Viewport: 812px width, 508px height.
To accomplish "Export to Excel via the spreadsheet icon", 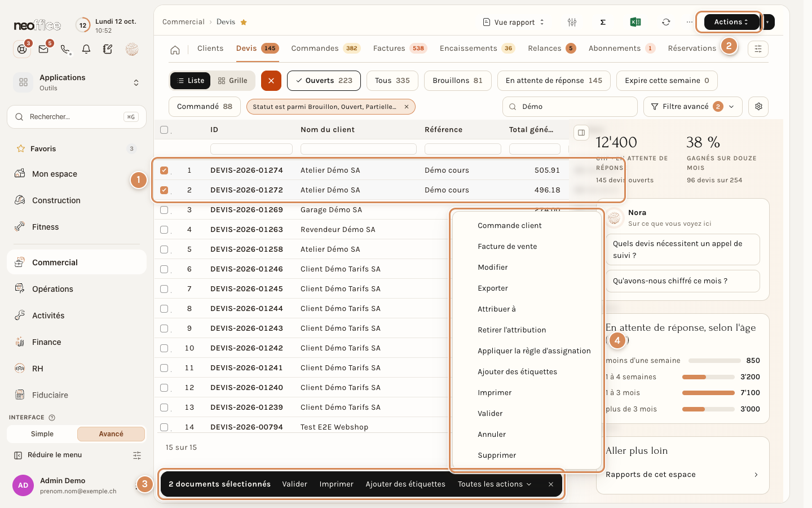I will [636, 22].
